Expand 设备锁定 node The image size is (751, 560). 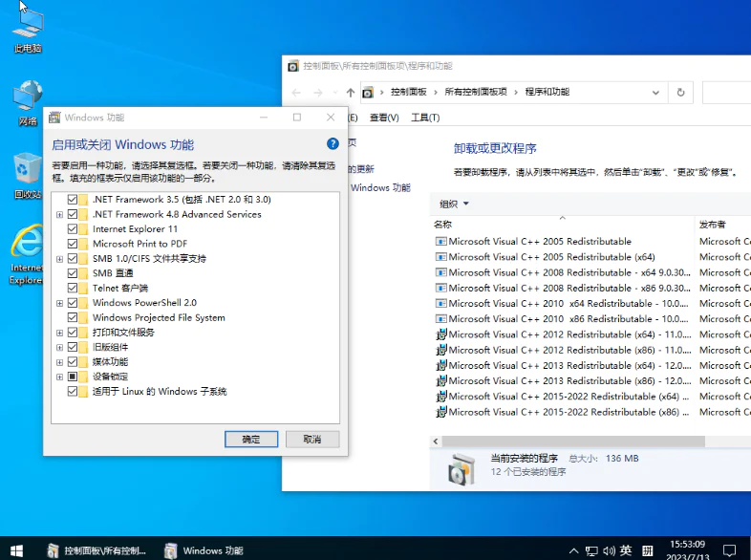click(59, 377)
